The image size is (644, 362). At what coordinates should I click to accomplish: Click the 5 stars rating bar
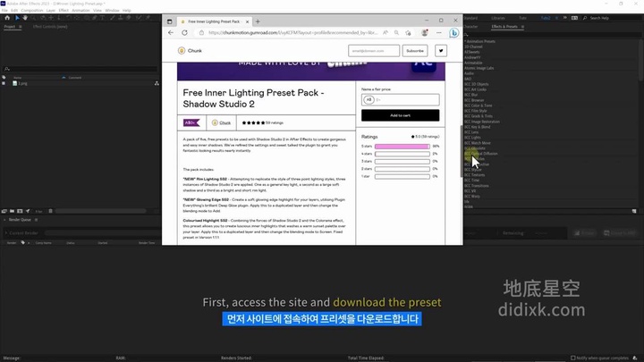402,146
